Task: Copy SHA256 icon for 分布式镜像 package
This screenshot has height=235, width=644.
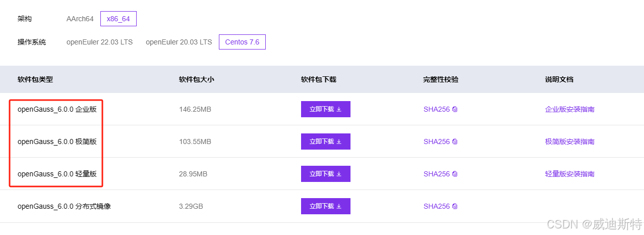Action: point(454,206)
